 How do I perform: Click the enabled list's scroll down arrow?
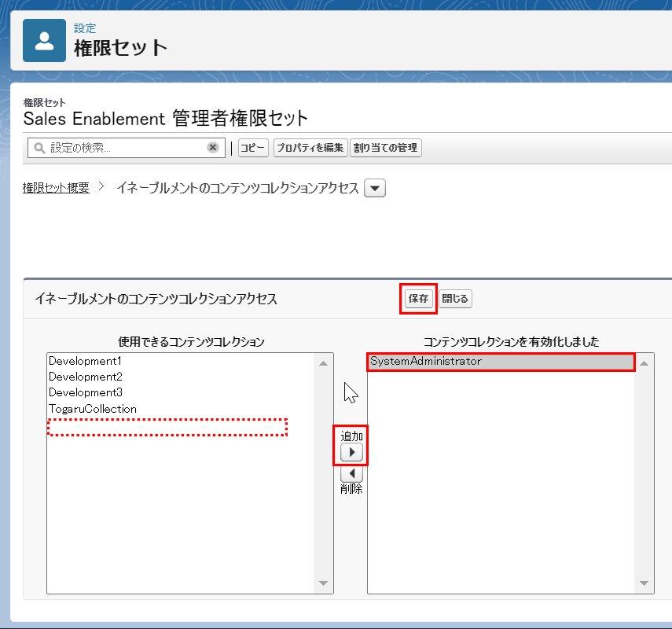point(644,583)
